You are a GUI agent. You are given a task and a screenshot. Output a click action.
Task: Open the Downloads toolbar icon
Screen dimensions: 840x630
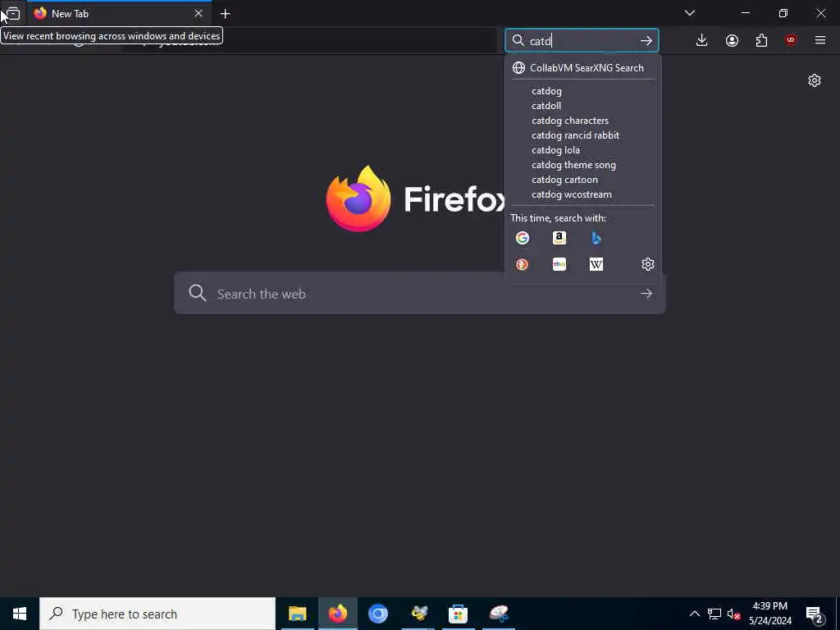pos(701,40)
